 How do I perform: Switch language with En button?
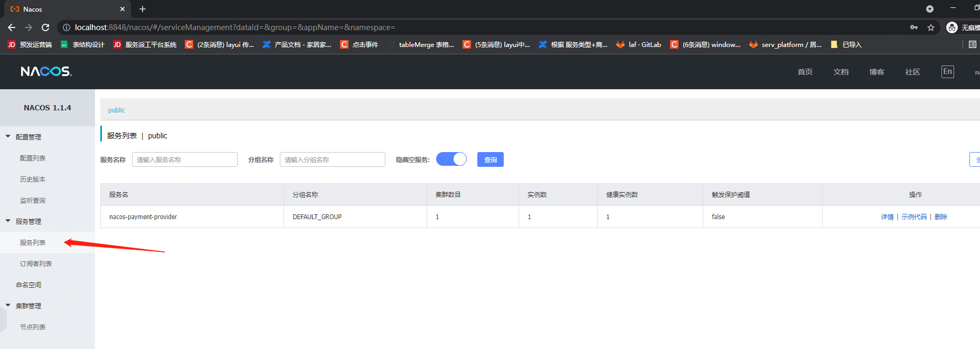(948, 71)
